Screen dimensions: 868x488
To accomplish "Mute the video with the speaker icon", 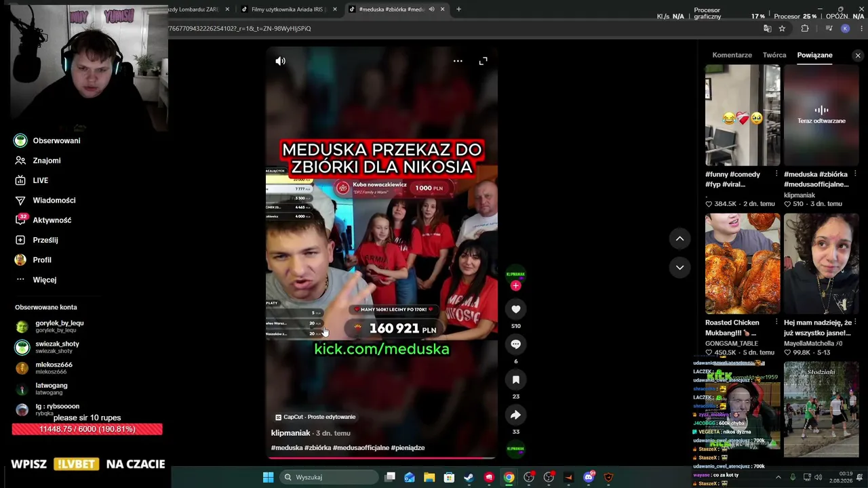I will coord(280,61).
